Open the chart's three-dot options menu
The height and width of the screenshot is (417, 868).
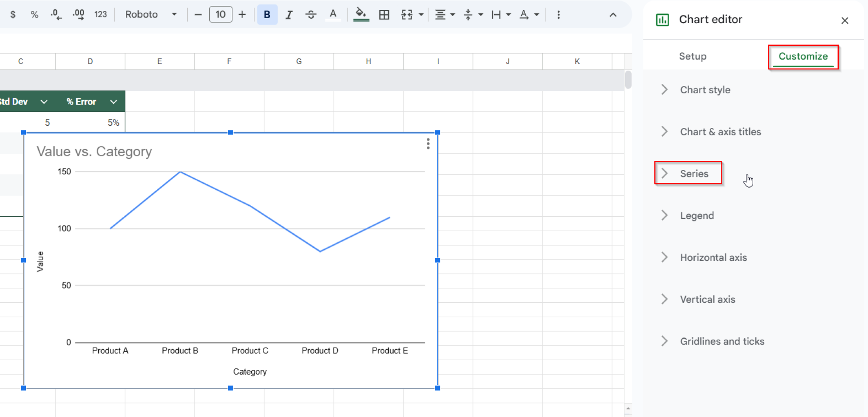[x=428, y=144]
